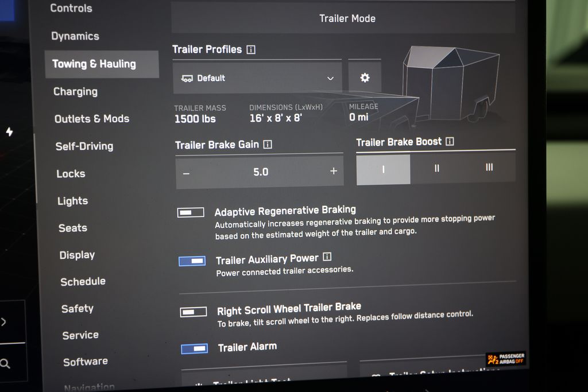588x392 pixels.
Task: Tap the brake gain value 5.0
Action: 261,172
